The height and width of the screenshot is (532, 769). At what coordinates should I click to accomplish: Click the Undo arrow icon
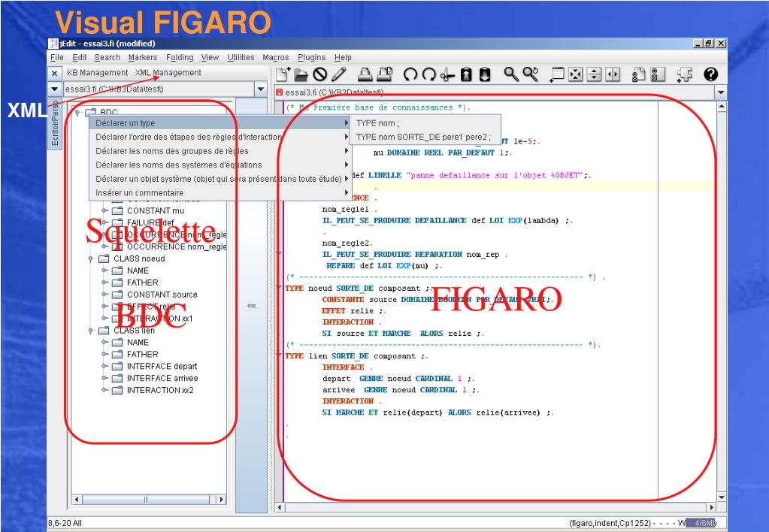pos(410,74)
